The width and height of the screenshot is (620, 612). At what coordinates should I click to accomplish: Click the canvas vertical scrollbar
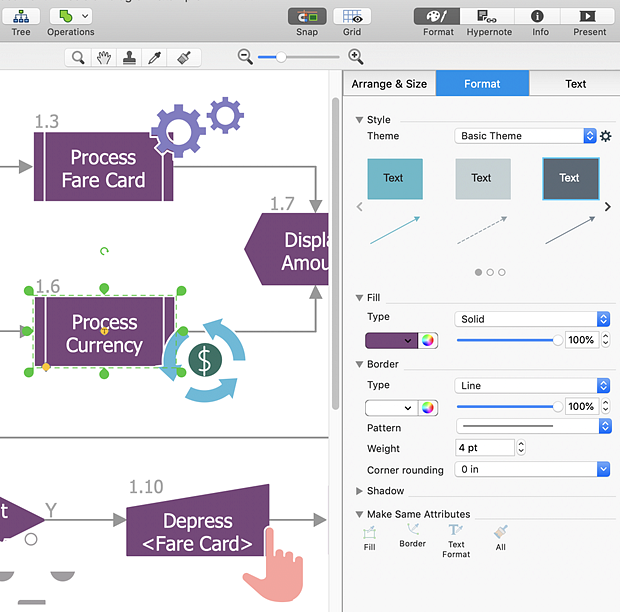point(335,253)
